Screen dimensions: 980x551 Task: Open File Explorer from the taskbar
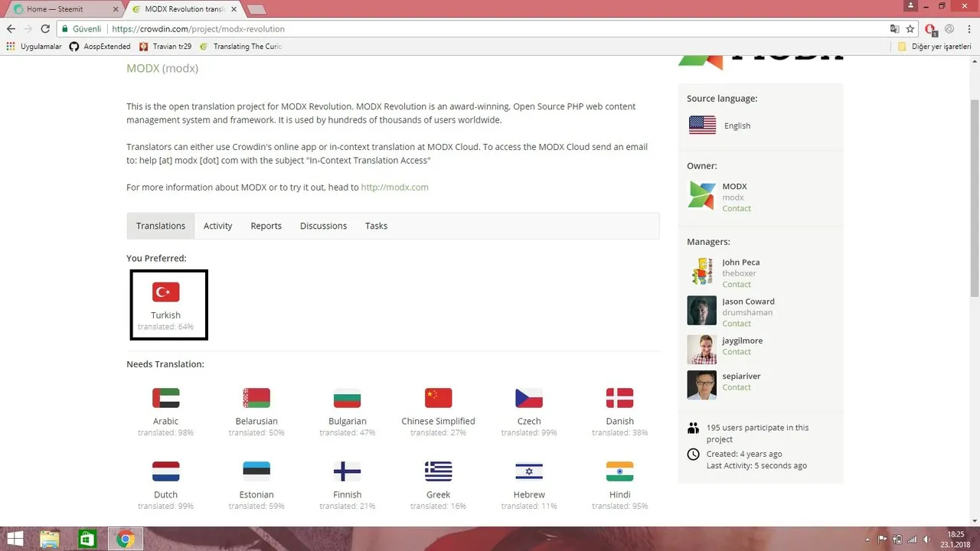[x=50, y=540]
